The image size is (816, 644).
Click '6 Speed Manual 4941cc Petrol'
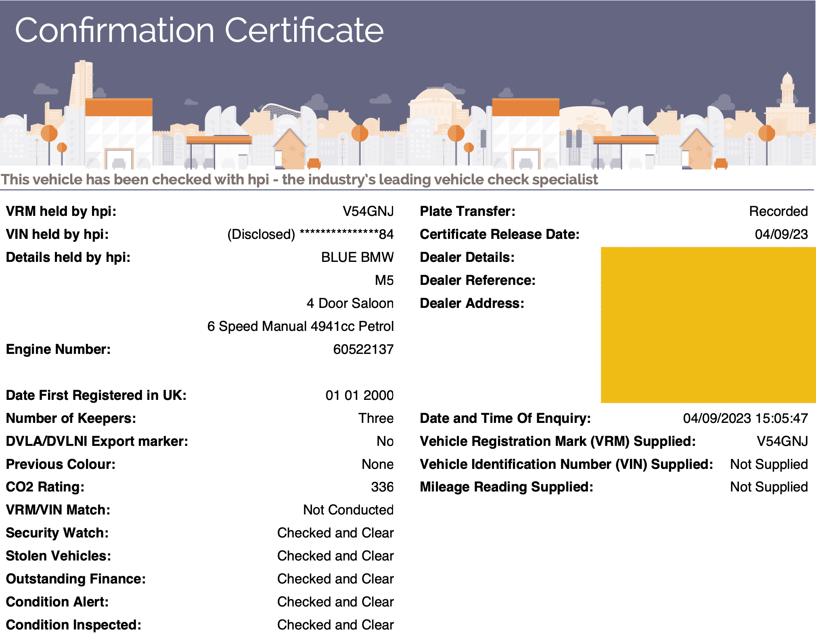click(x=300, y=326)
